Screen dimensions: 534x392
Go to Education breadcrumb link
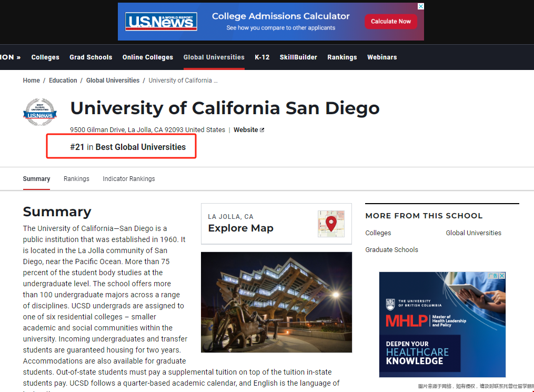pos(63,81)
